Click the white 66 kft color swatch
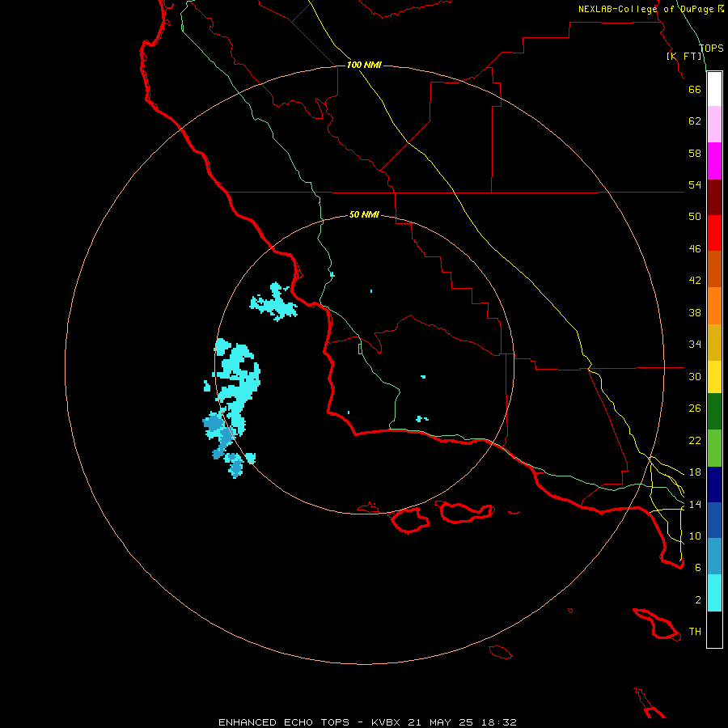The height and width of the screenshot is (728, 728). [x=714, y=89]
